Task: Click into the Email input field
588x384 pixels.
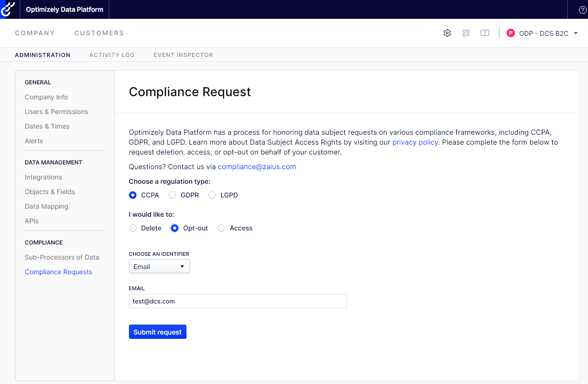Action: [x=238, y=301]
